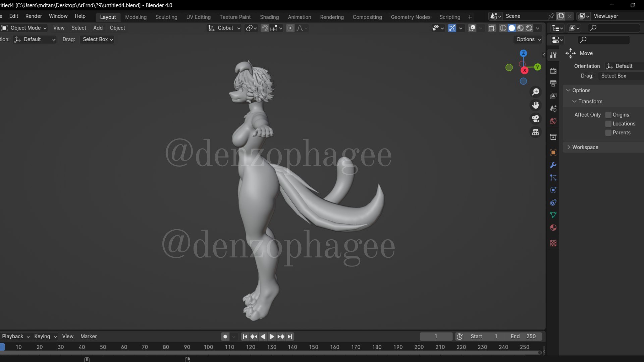Check the Locations option

point(608,124)
